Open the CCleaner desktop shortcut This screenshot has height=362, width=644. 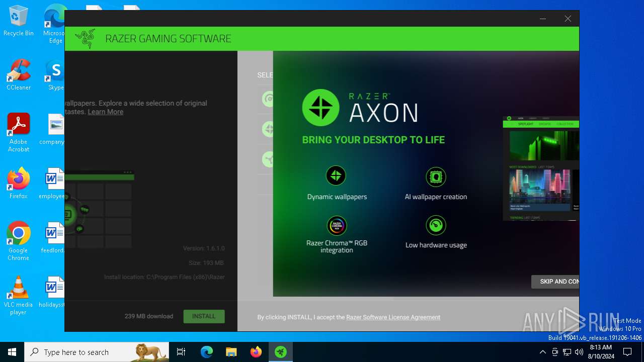click(19, 75)
